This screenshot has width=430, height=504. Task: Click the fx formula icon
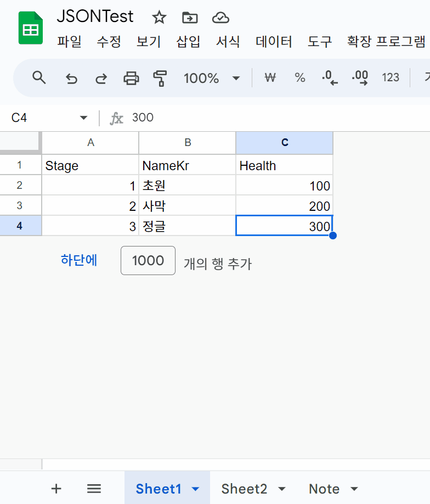tap(116, 118)
